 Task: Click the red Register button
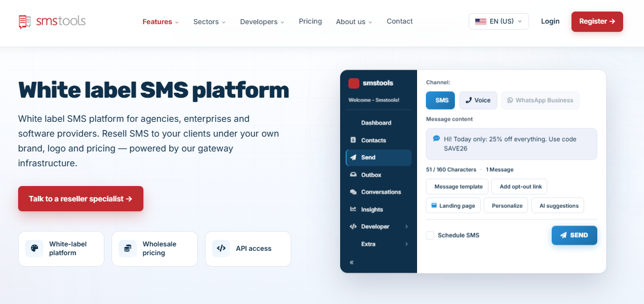click(597, 21)
